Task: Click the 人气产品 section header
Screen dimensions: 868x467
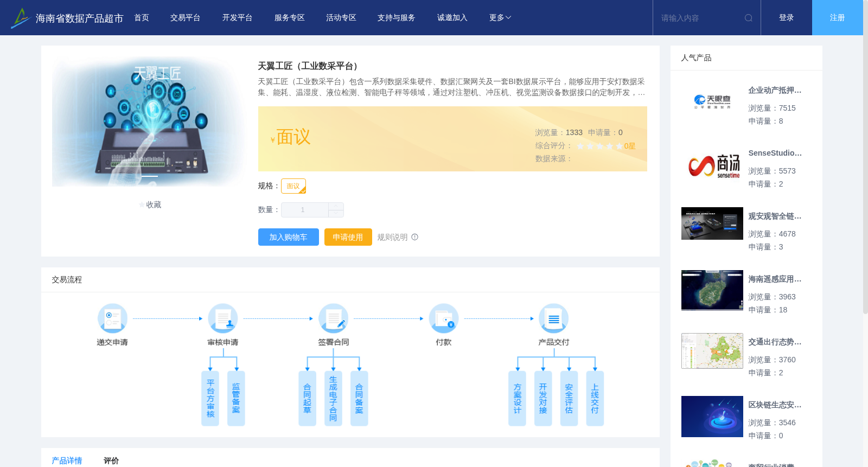Action: [696, 57]
